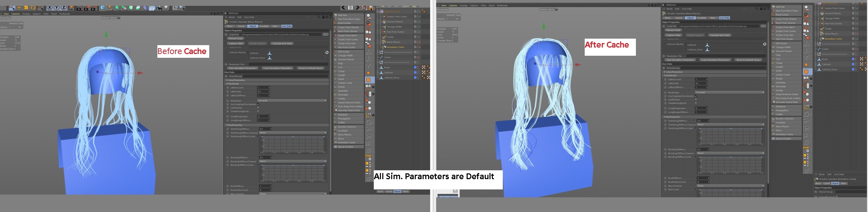Open ProRender menu in After Cache viewport

[x=502, y=5]
